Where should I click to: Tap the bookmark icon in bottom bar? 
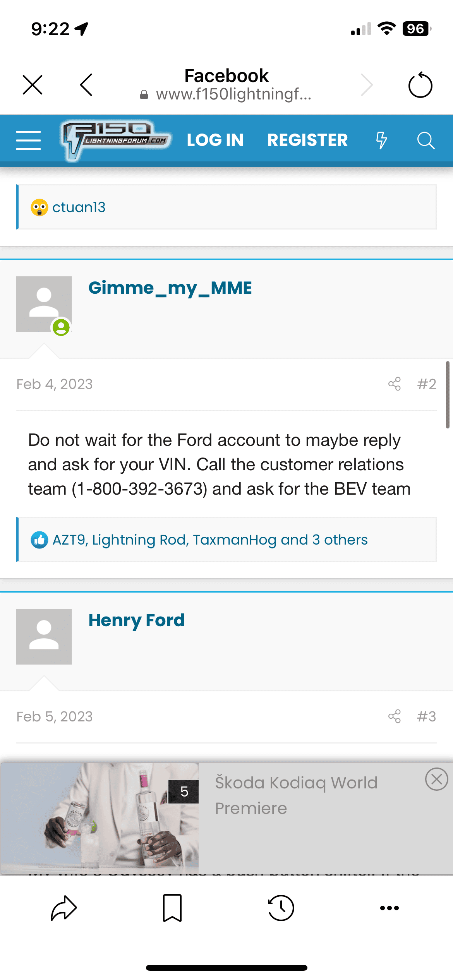(172, 908)
